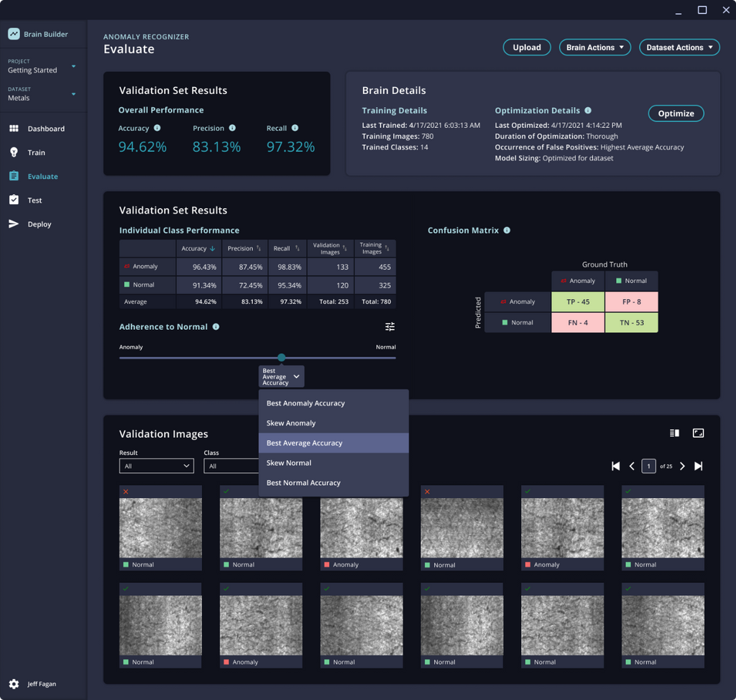The width and height of the screenshot is (736, 700).
Task: Open Adherence to Normal slider settings icon
Action: click(390, 327)
